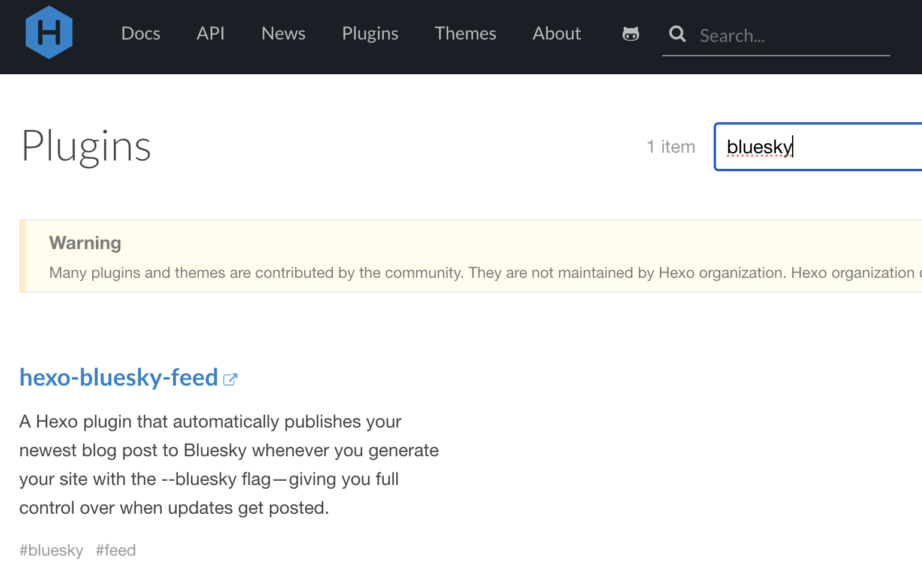This screenshot has width=922, height=588.
Task: Click the plugin filter field containing bluesky
Action: click(x=818, y=147)
